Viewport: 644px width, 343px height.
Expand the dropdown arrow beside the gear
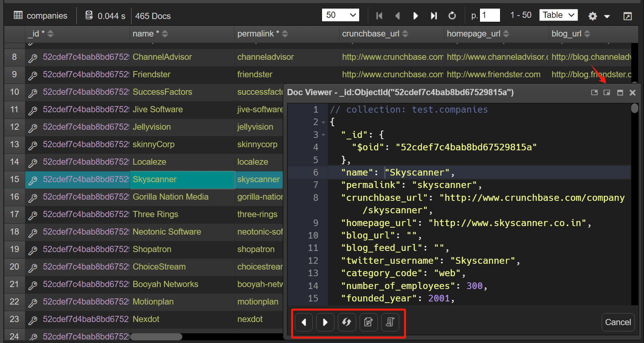(x=607, y=16)
